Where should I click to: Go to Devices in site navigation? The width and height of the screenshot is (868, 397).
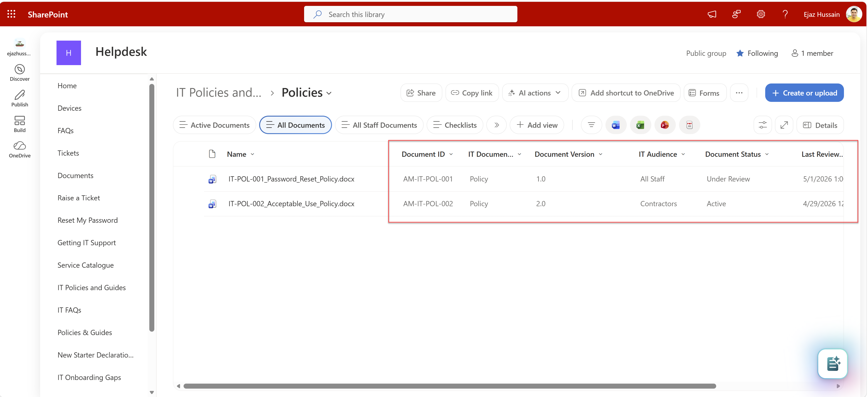[x=69, y=108]
